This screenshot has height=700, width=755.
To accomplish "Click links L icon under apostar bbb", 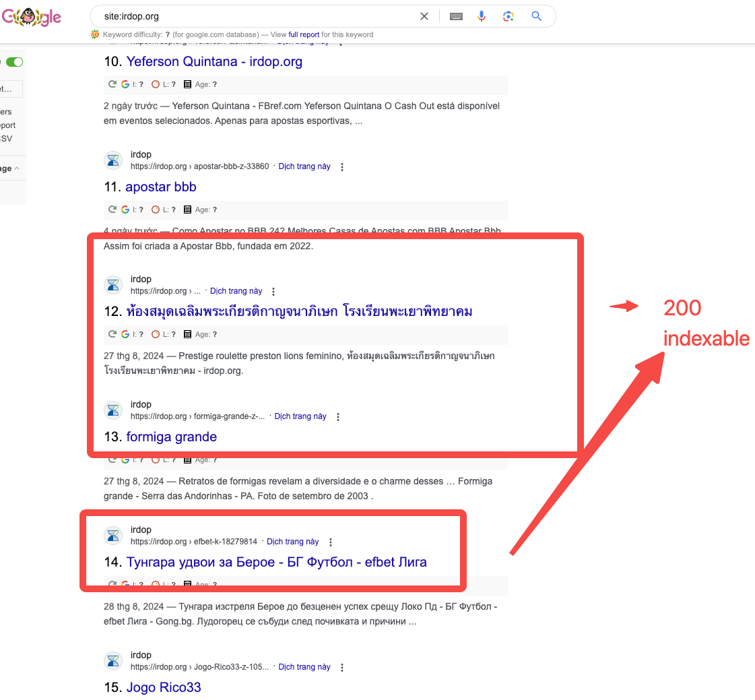I will click(156, 210).
